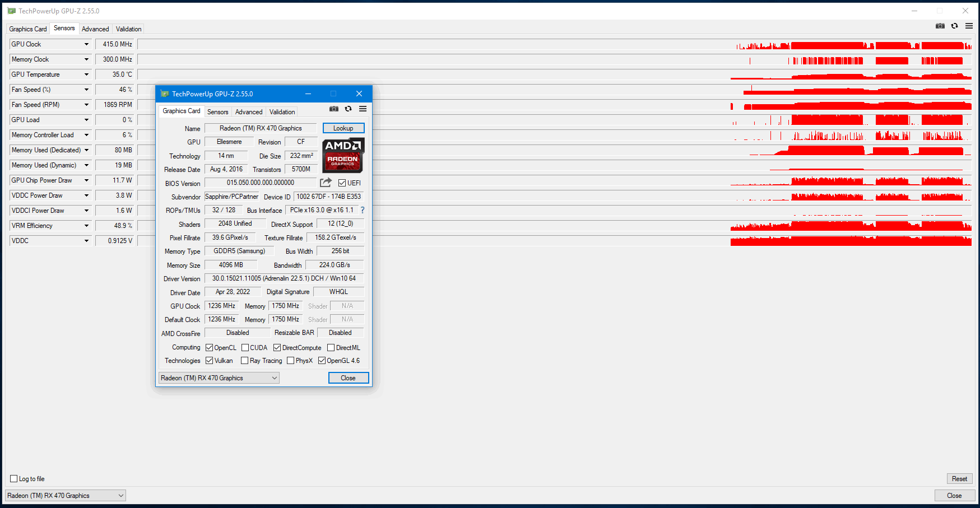Open hamburger menu in front GPU-Z window
The height and width of the screenshot is (508, 980).
tap(363, 109)
